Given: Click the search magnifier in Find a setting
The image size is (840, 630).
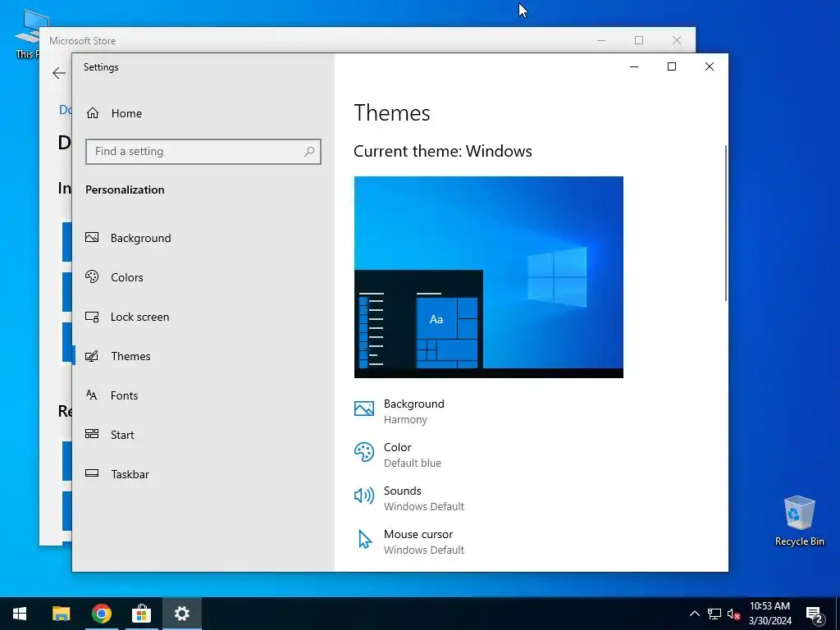Looking at the screenshot, I should (x=309, y=152).
